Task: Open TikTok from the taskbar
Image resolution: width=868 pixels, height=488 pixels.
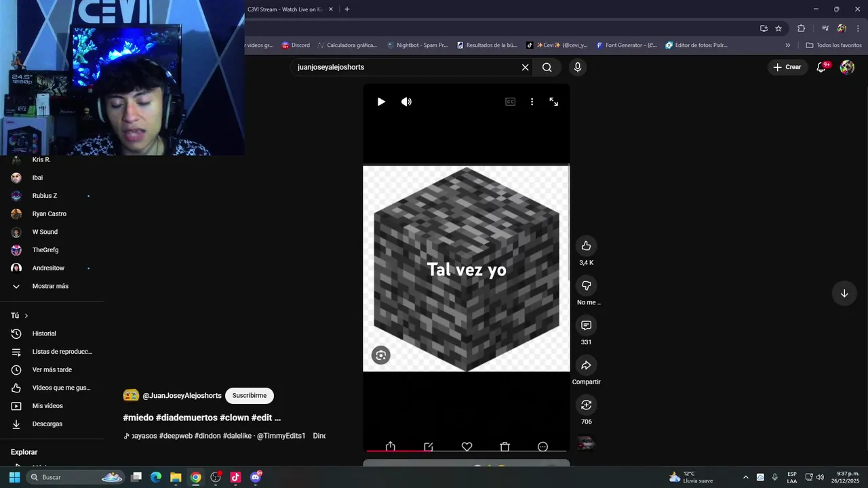Action: pyautogui.click(x=235, y=477)
